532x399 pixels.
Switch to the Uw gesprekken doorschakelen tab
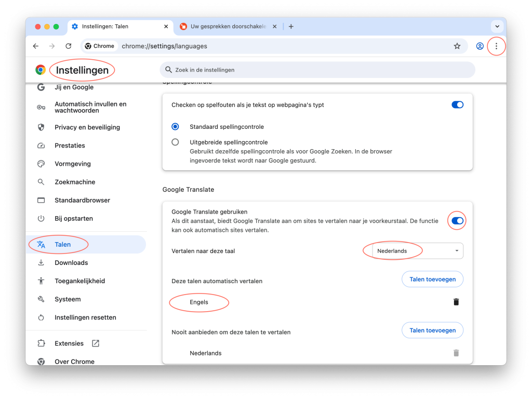point(228,26)
